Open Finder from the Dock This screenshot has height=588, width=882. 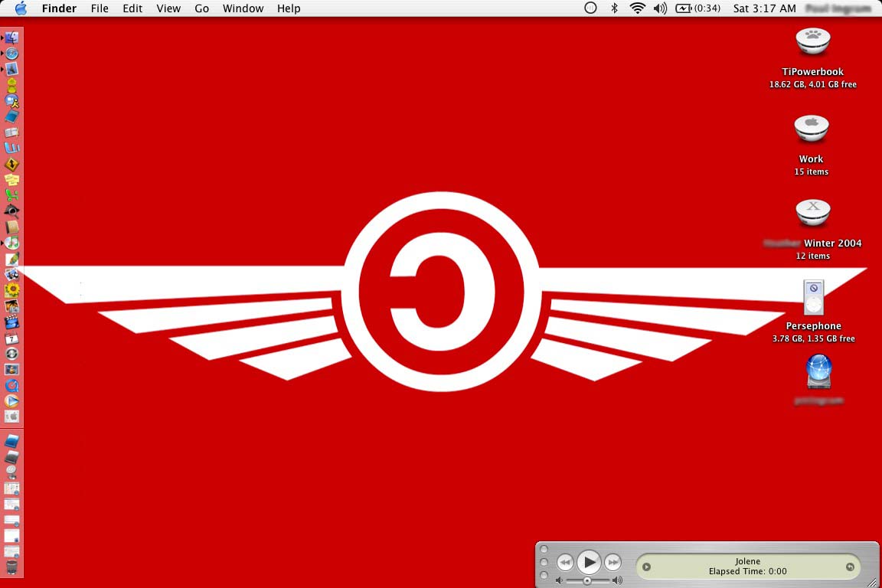click(x=11, y=38)
